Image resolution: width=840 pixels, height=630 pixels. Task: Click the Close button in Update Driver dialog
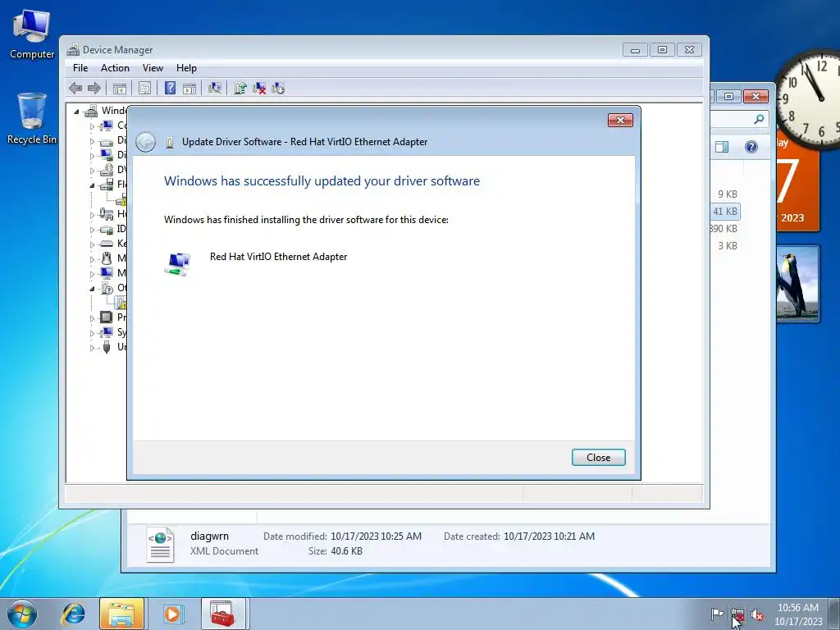tap(598, 458)
